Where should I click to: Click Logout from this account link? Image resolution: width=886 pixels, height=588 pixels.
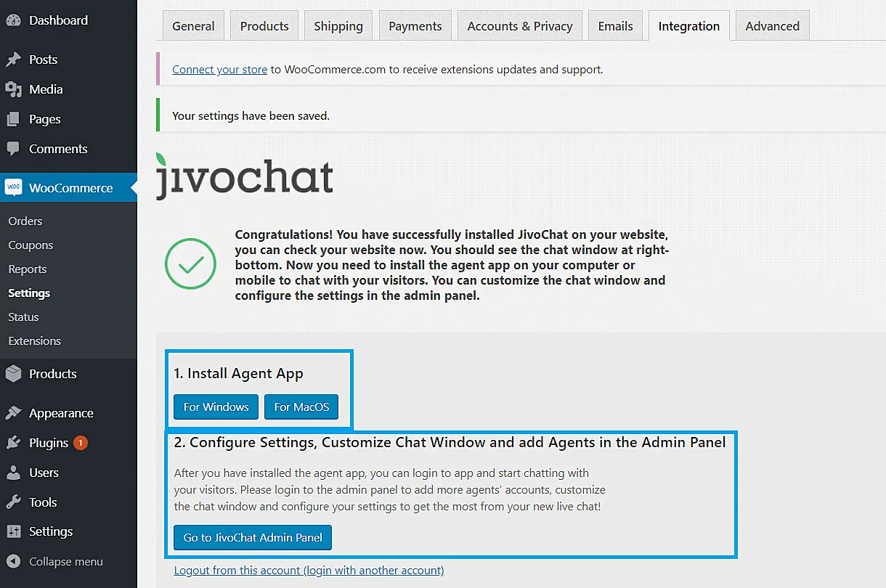tap(309, 571)
